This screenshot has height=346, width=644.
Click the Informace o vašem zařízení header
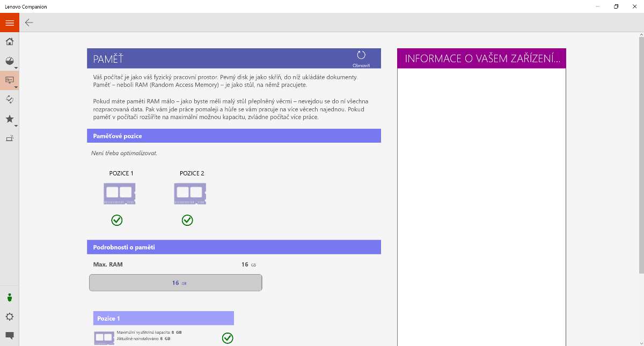click(481, 58)
